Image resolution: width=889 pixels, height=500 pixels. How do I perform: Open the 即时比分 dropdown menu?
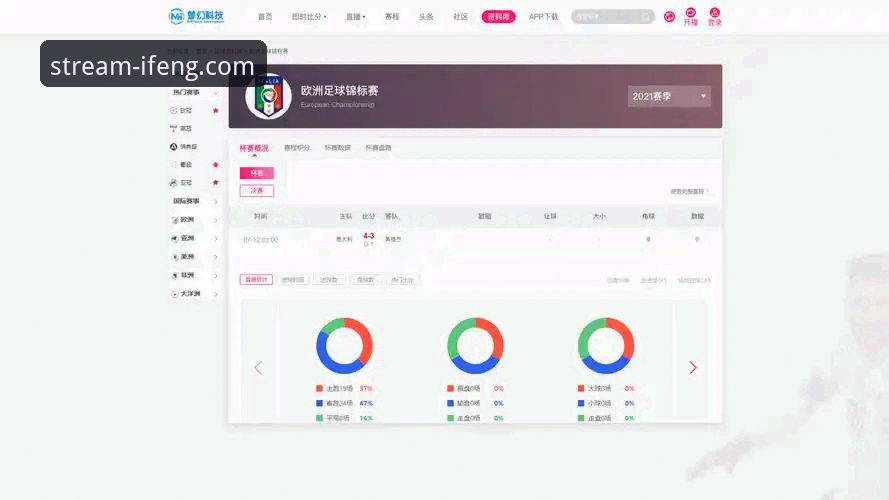[309, 17]
